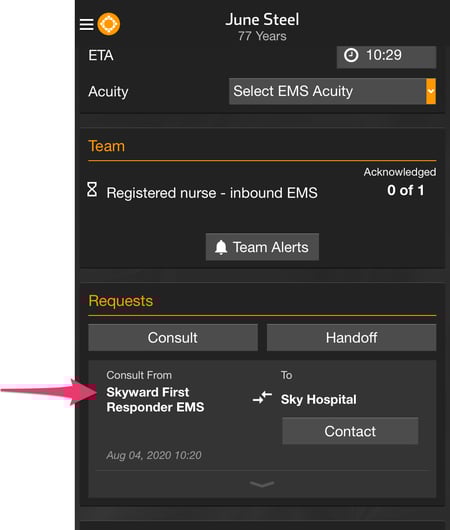Select the Team section header
Screen dimensions: 450x530
pyautogui.click(x=106, y=146)
